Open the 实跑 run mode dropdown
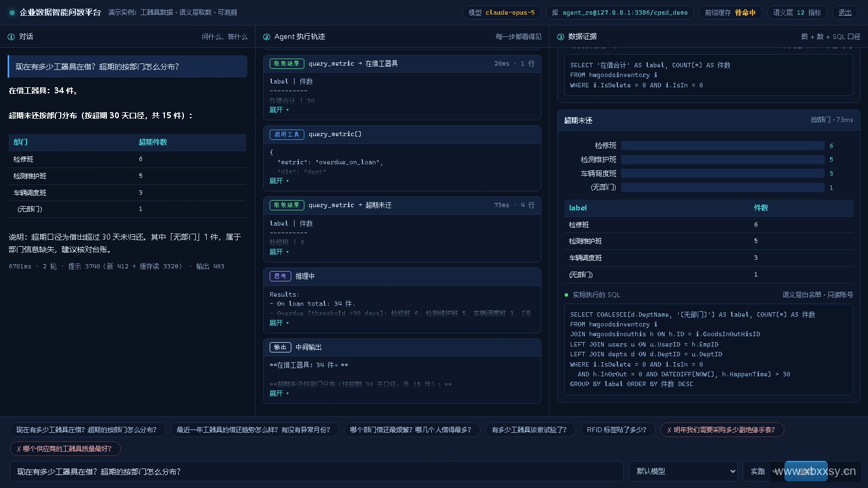The width and height of the screenshot is (868, 488). point(762,471)
